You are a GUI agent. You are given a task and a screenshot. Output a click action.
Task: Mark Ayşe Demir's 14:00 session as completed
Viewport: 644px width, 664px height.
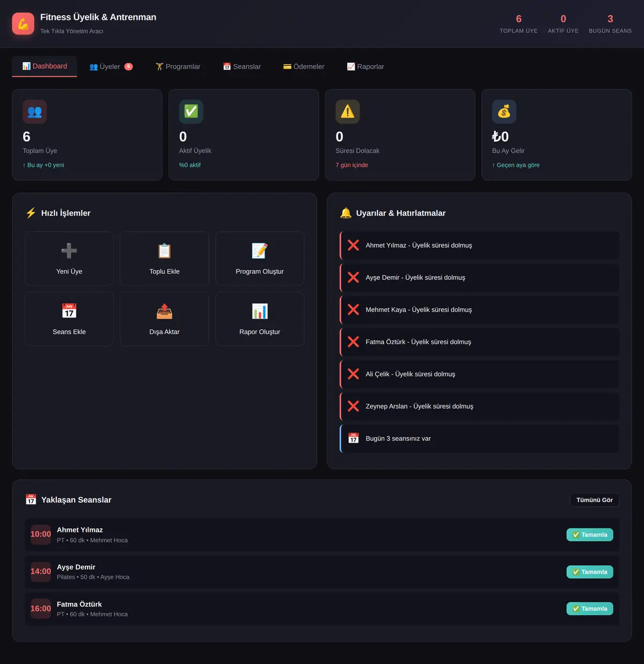pyautogui.click(x=590, y=572)
